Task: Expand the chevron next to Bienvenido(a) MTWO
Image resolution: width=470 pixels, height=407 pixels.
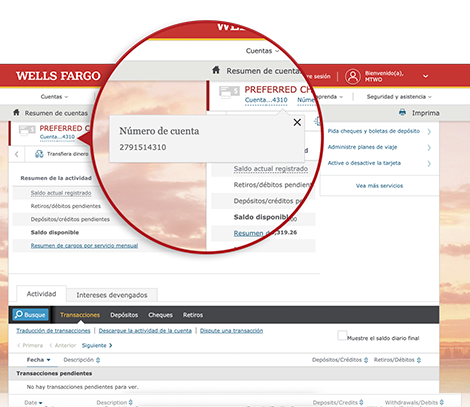Action: pos(426,76)
